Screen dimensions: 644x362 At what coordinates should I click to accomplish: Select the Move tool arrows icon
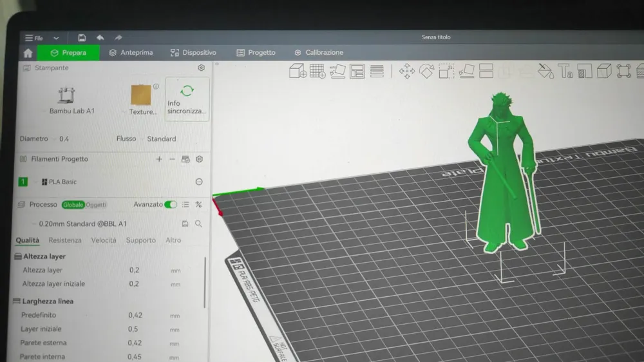click(x=406, y=71)
